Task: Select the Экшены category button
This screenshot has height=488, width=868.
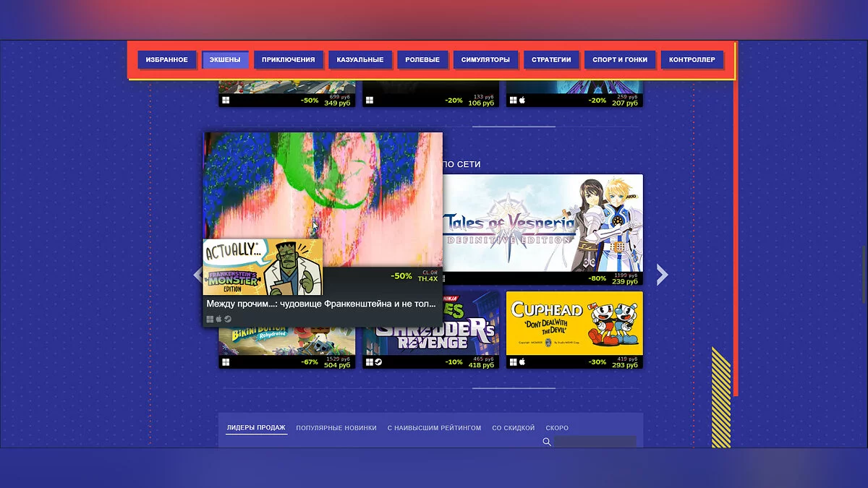Action: pos(225,60)
